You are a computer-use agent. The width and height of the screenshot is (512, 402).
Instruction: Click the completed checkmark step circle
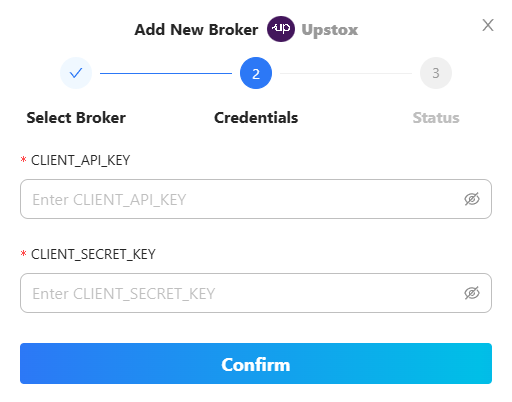(76, 73)
